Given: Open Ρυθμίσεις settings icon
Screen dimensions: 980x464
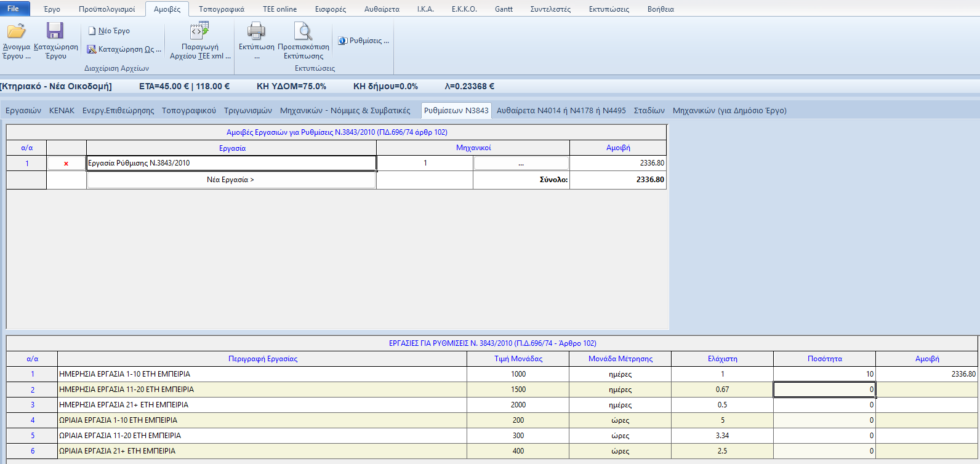Looking at the screenshot, I should [343, 41].
